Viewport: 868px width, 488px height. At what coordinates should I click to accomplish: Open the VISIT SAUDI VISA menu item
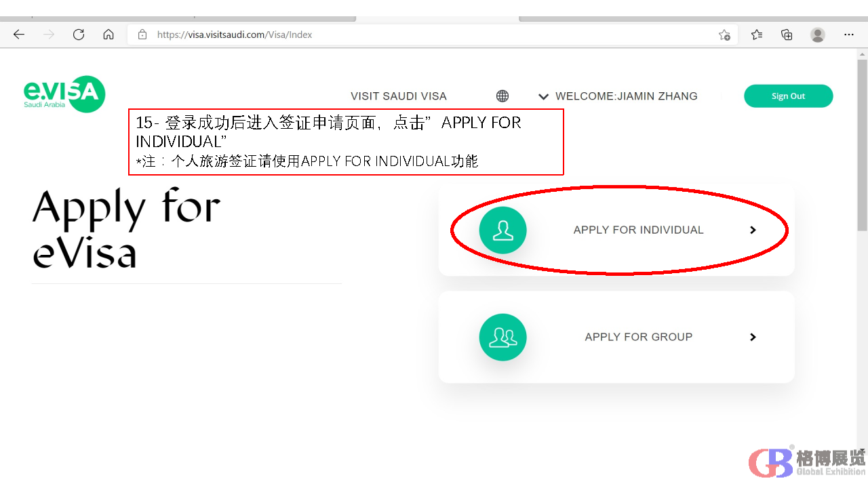(399, 96)
